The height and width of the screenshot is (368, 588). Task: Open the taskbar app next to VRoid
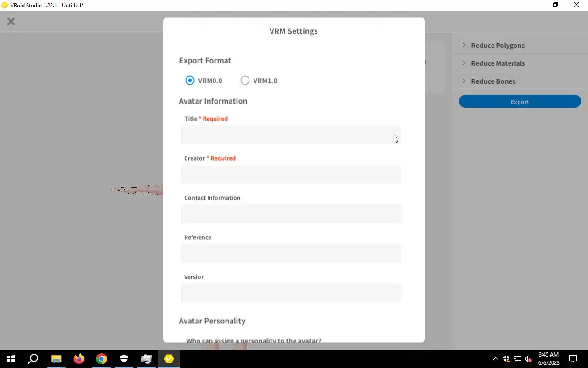pyautogui.click(x=147, y=359)
